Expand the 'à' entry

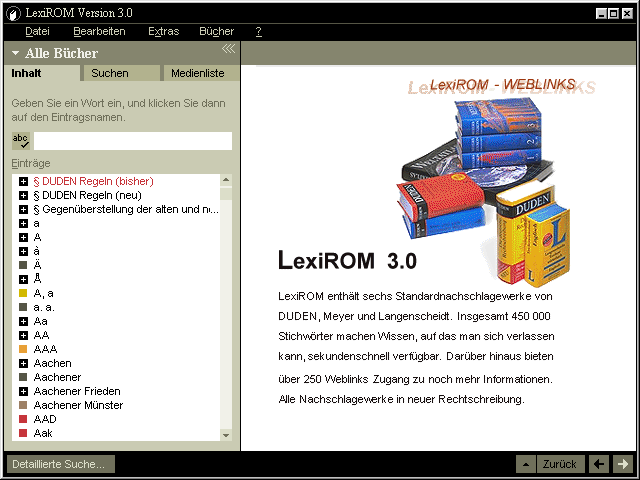(24, 251)
